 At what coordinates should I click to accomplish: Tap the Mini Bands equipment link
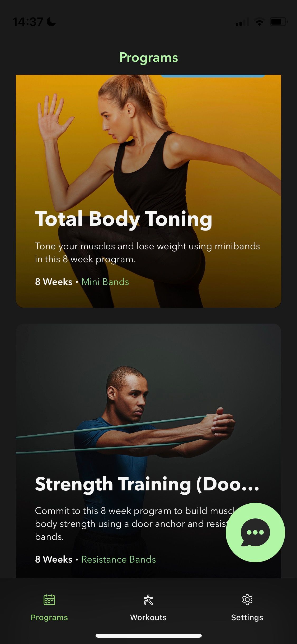pyautogui.click(x=105, y=282)
